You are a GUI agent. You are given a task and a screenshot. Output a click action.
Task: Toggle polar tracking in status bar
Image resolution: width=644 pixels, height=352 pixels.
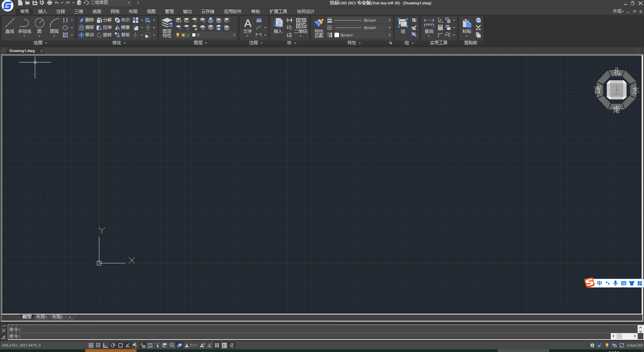113,345
